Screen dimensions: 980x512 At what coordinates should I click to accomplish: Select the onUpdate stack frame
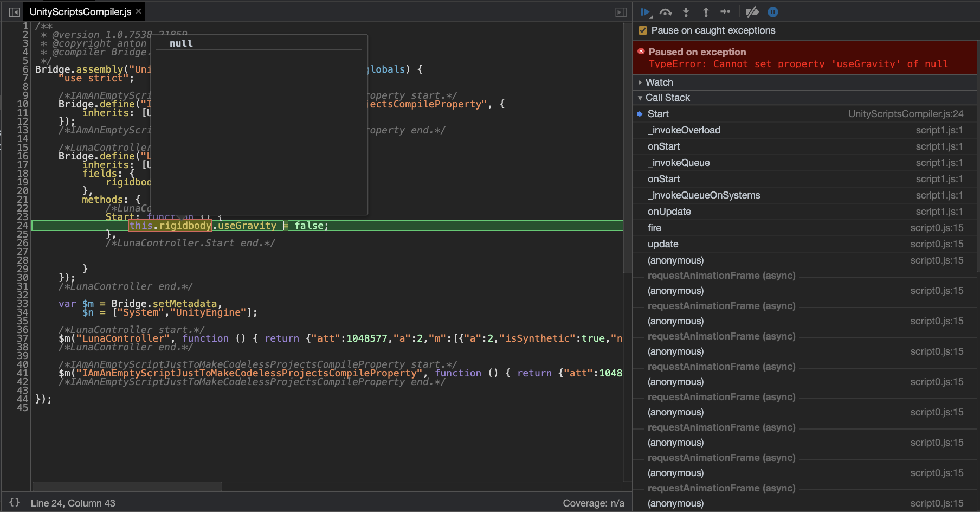click(x=805, y=212)
